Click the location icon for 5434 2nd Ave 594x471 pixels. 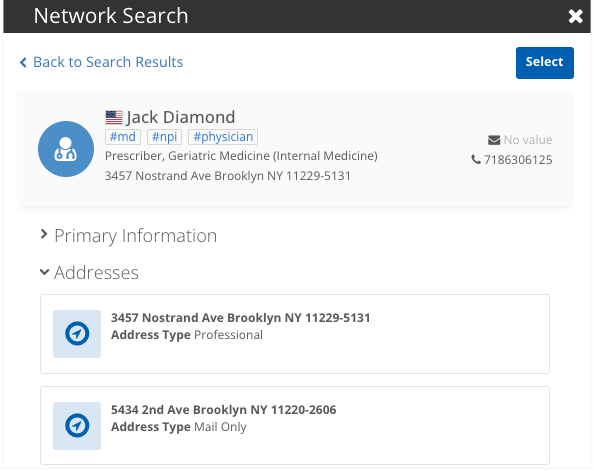77,426
